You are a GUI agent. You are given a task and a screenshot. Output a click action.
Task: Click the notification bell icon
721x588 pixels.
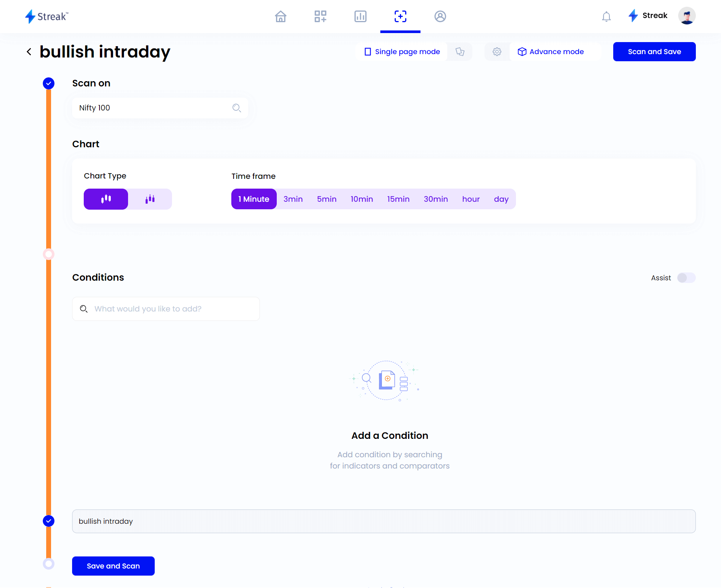pos(606,16)
